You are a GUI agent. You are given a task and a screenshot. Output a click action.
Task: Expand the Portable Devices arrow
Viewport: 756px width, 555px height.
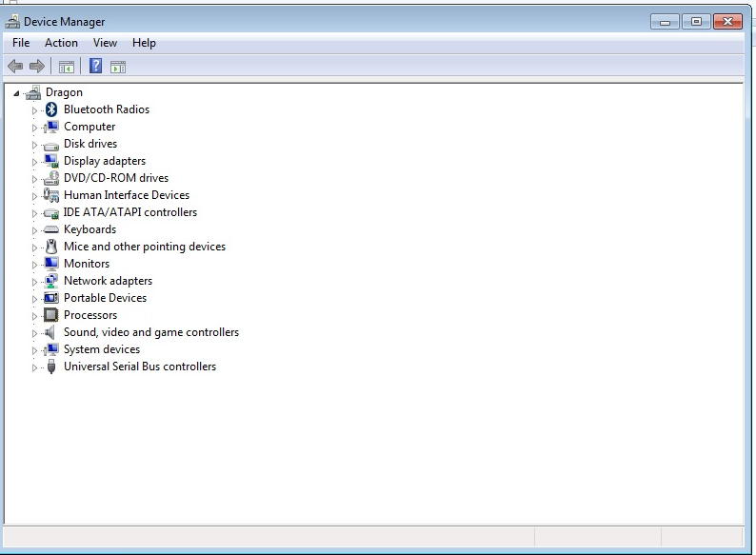point(34,299)
